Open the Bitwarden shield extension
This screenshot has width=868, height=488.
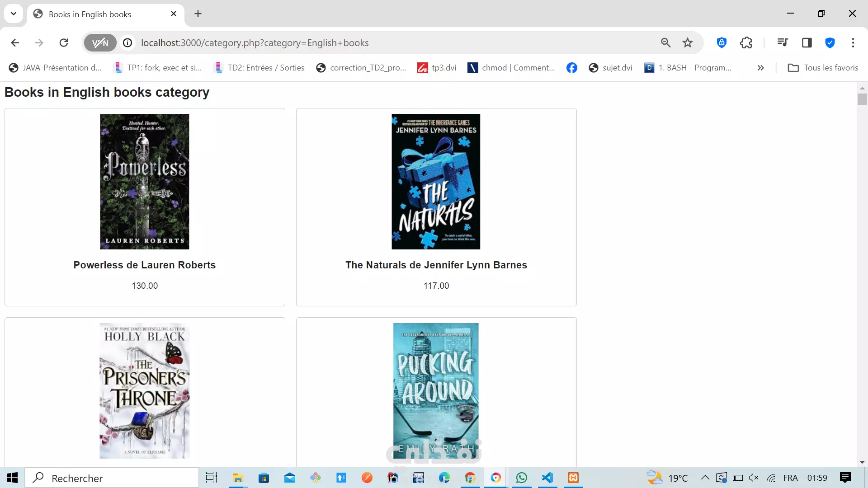(722, 42)
